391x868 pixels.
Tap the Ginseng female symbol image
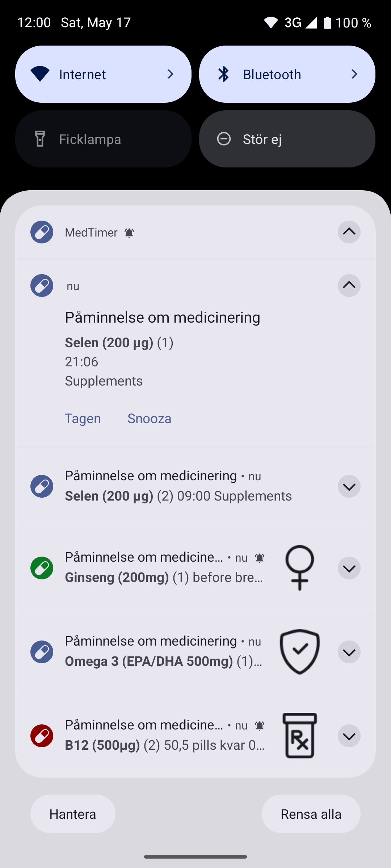(x=299, y=568)
